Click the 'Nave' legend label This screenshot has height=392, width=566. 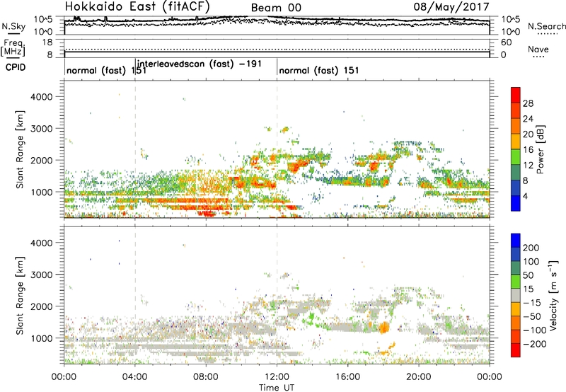click(x=538, y=50)
